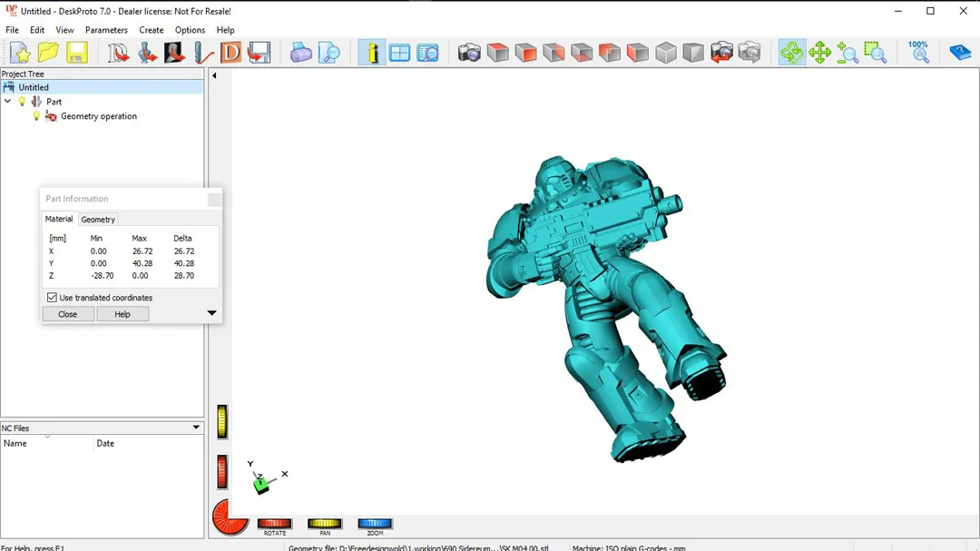This screenshot has width=980, height=551.
Task: Open the Create menu
Action: click(x=152, y=30)
